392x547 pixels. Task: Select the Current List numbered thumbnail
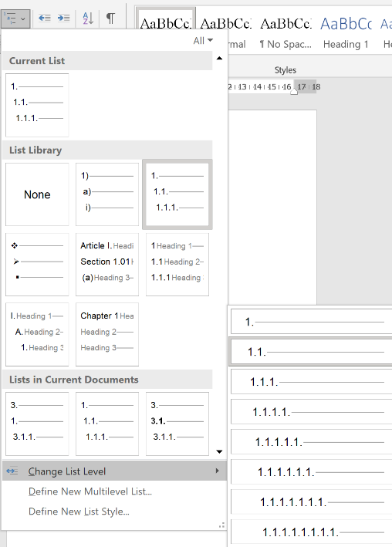[x=37, y=105]
